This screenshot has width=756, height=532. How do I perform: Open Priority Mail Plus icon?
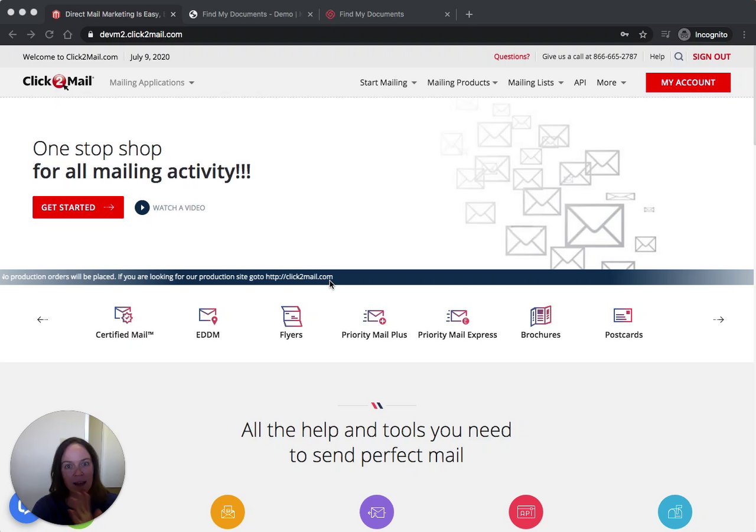374,316
